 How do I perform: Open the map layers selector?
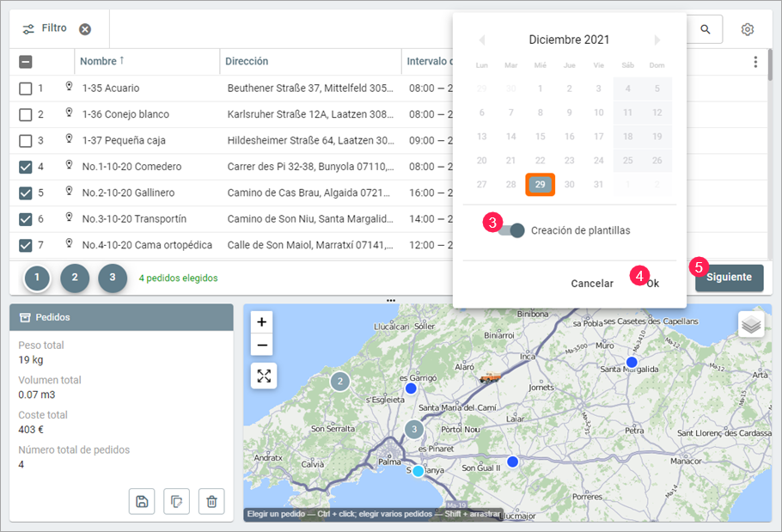click(751, 324)
